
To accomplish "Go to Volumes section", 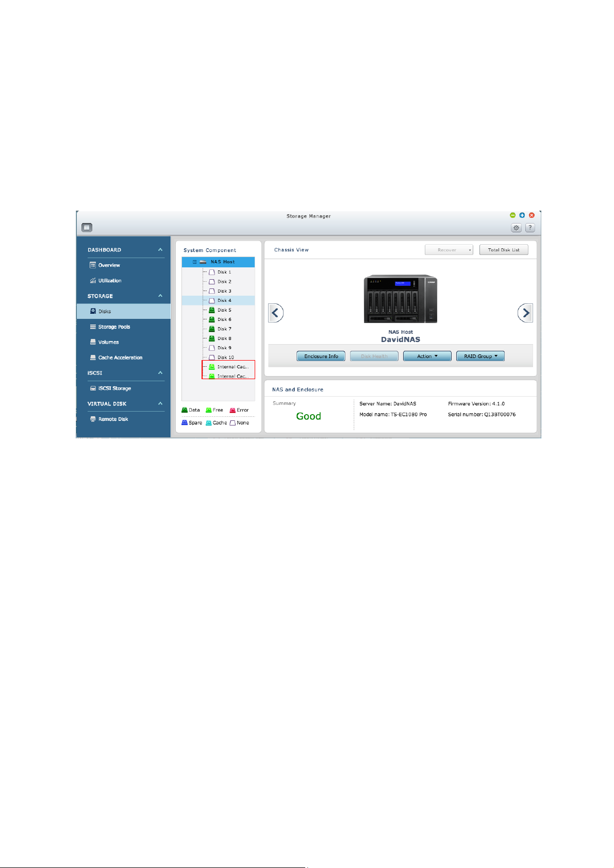I will [108, 342].
